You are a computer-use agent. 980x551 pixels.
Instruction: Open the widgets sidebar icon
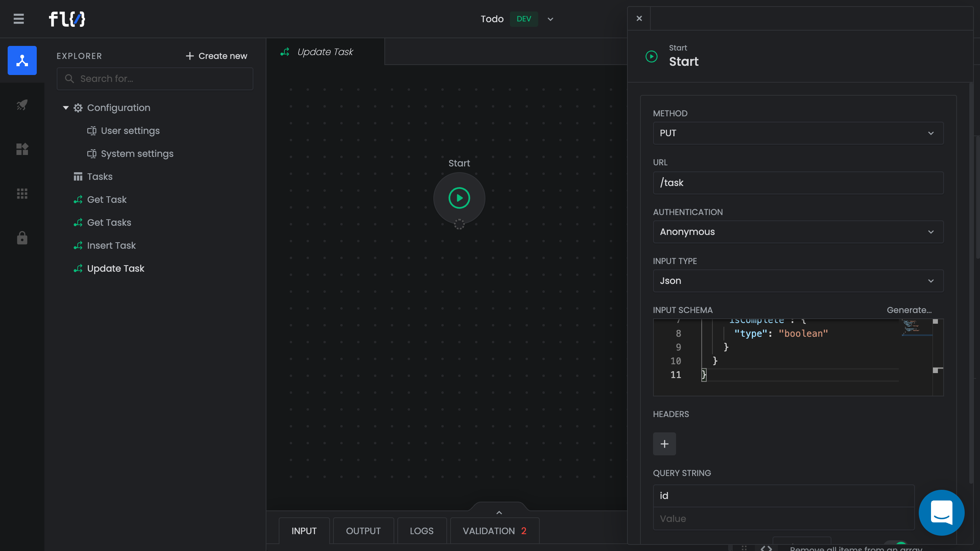click(x=22, y=149)
